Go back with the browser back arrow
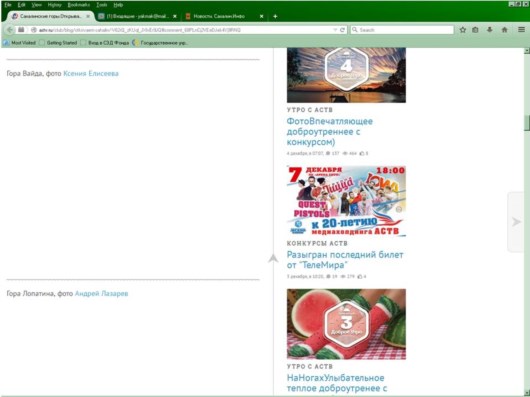 pos(9,30)
